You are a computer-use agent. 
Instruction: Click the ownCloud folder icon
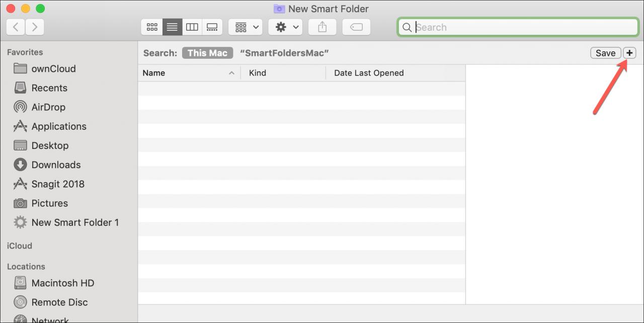20,68
